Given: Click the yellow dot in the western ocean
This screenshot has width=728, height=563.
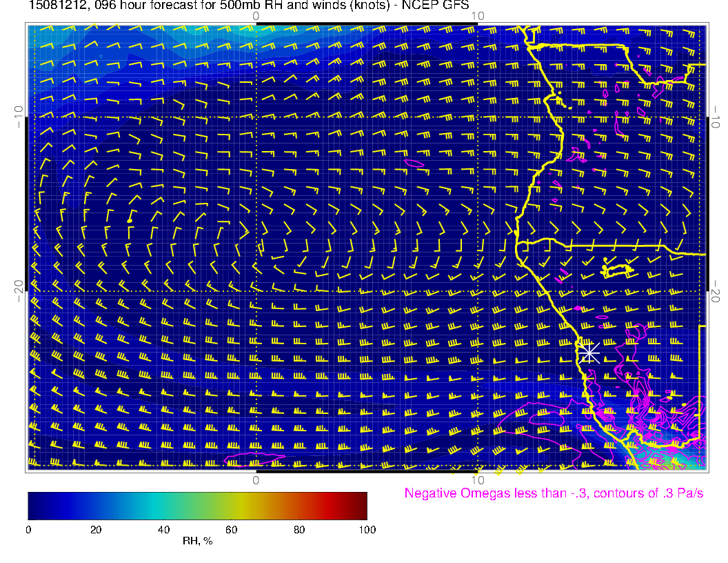Looking at the screenshot, I should click(x=130, y=221).
